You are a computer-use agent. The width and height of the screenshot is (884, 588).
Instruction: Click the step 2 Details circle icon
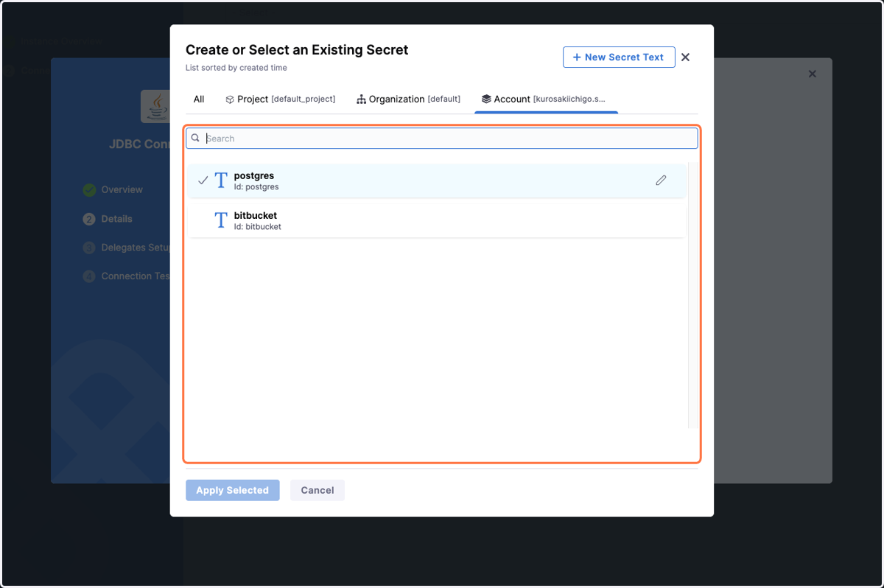[x=89, y=219]
